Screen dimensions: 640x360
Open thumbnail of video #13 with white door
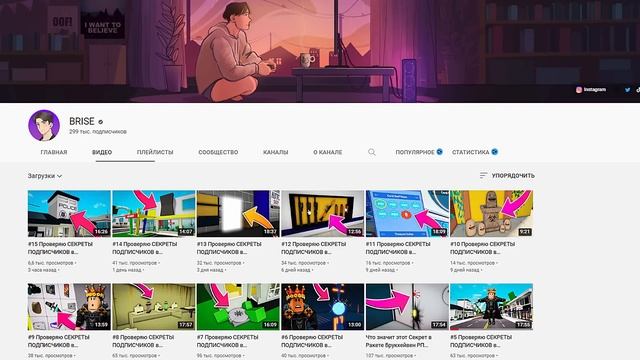238,213
